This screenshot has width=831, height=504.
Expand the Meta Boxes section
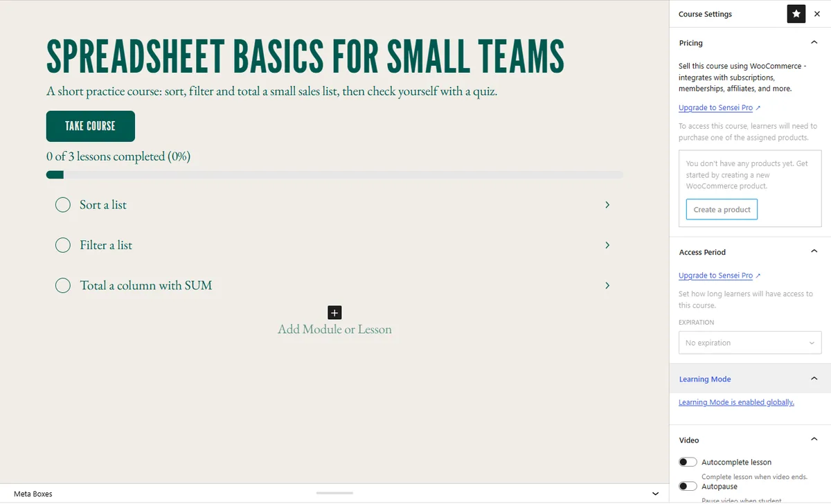click(x=655, y=494)
